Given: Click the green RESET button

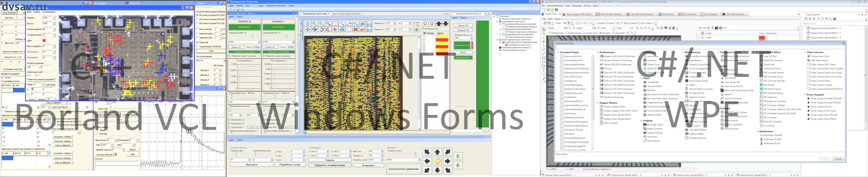Looking at the screenshot, I should pyautogui.click(x=463, y=53).
